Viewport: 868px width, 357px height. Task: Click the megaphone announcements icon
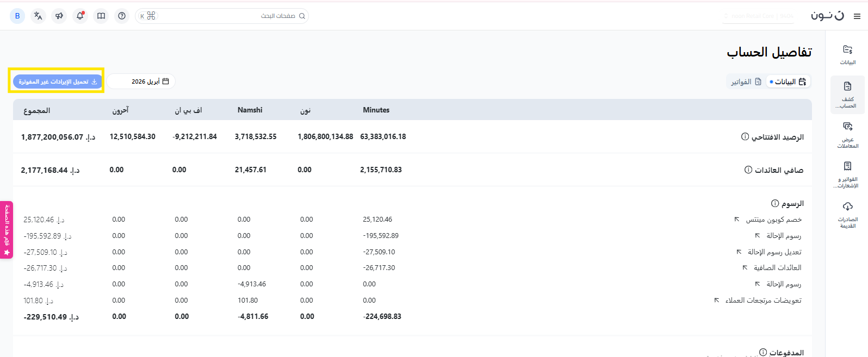coord(59,16)
